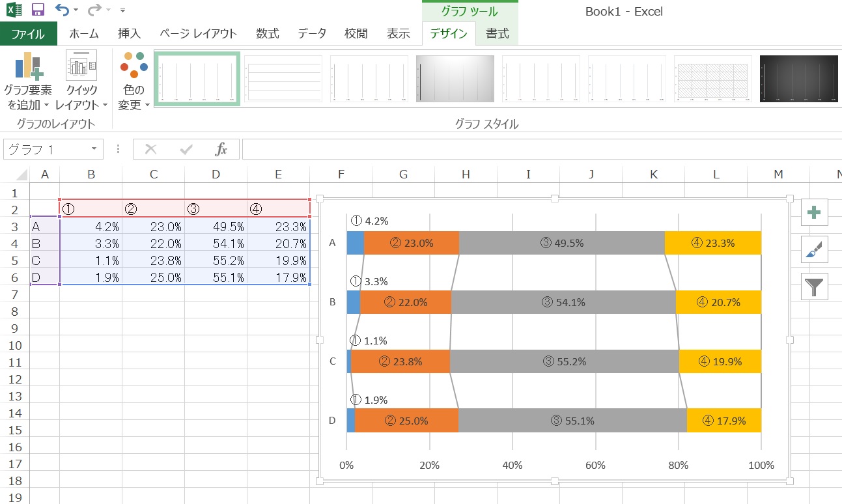Click the funnel Chart Filters button
The height and width of the screenshot is (504, 842).
coord(814,287)
